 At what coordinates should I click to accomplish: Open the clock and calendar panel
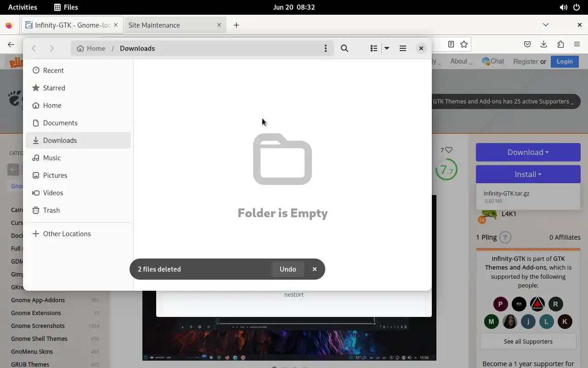(x=294, y=7)
